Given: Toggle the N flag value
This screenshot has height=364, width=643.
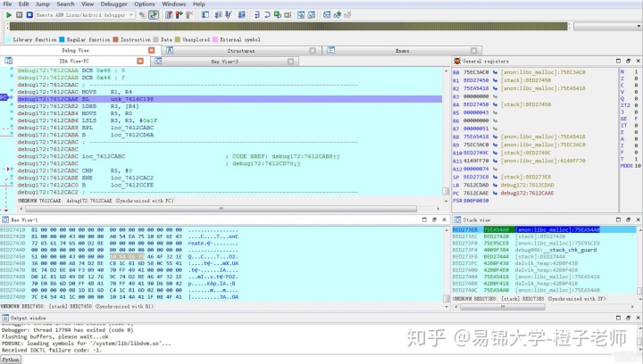Looking at the screenshot, I should point(636,71).
